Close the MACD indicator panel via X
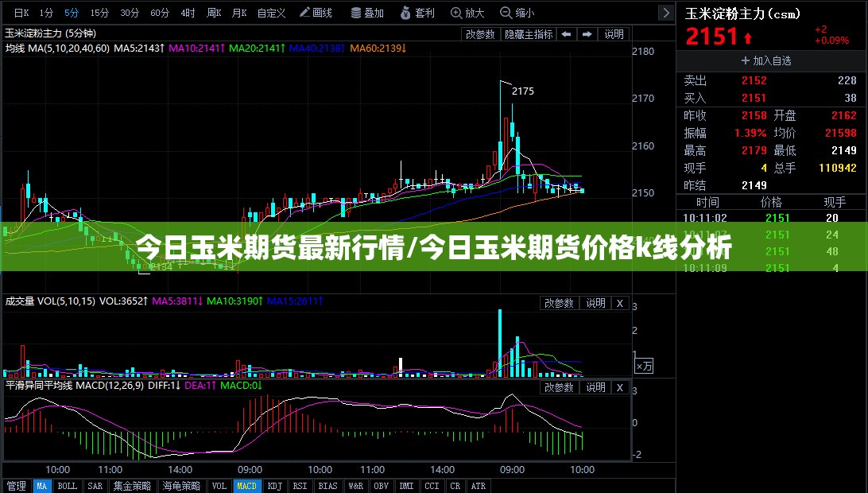The image size is (868, 493). click(x=620, y=387)
